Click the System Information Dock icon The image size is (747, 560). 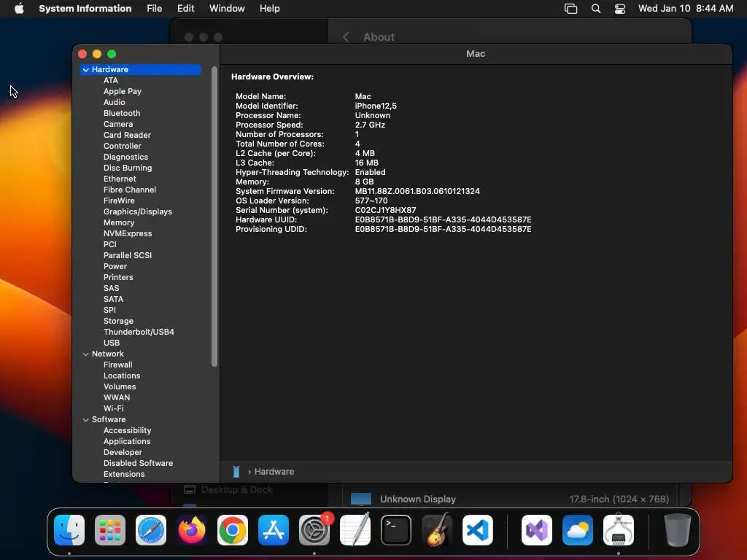(619, 530)
